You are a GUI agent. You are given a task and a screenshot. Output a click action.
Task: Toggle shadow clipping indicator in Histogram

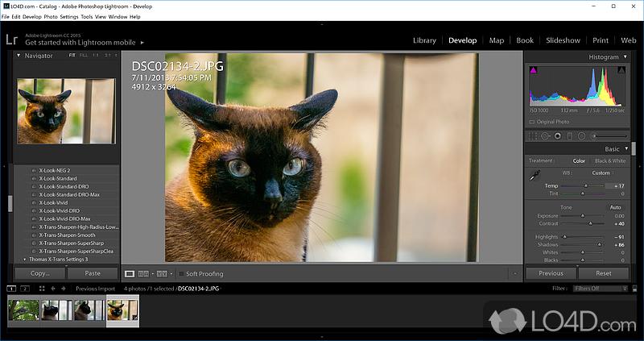coord(533,70)
